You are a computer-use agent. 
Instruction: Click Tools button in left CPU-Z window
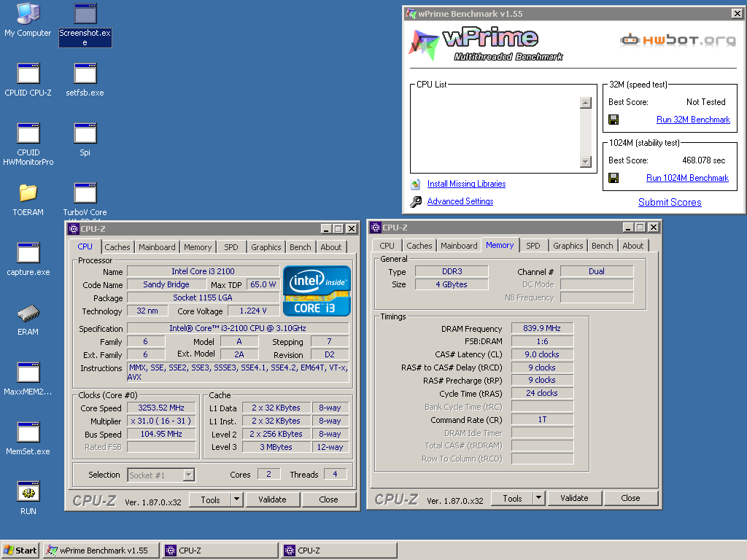[x=210, y=499]
